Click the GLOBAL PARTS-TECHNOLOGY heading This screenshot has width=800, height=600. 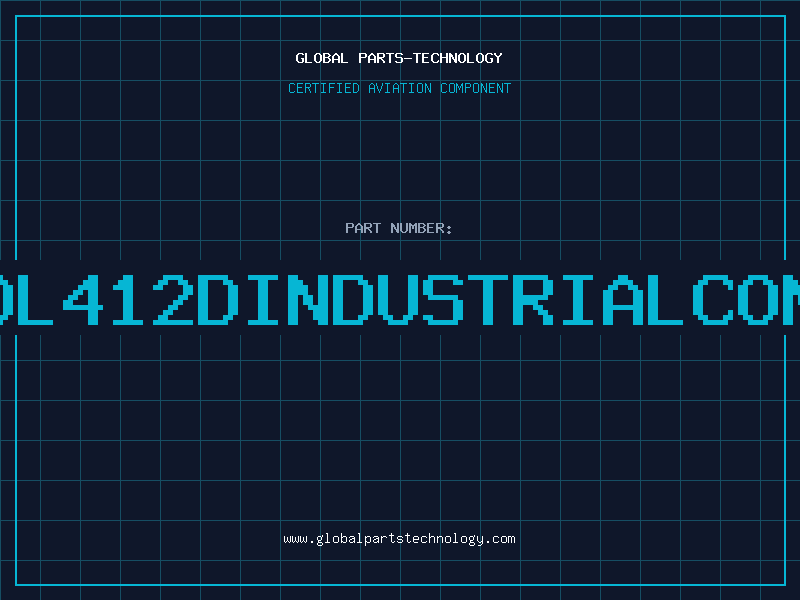(399, 58)
